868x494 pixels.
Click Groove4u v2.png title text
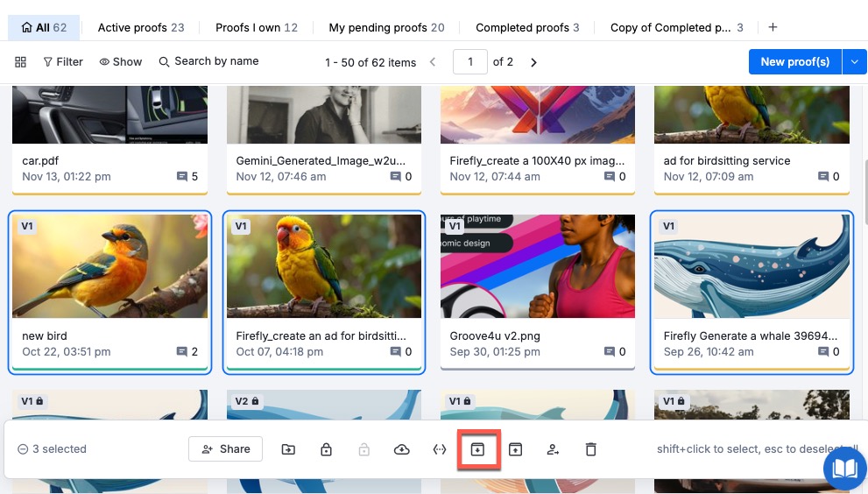(495, 336)
